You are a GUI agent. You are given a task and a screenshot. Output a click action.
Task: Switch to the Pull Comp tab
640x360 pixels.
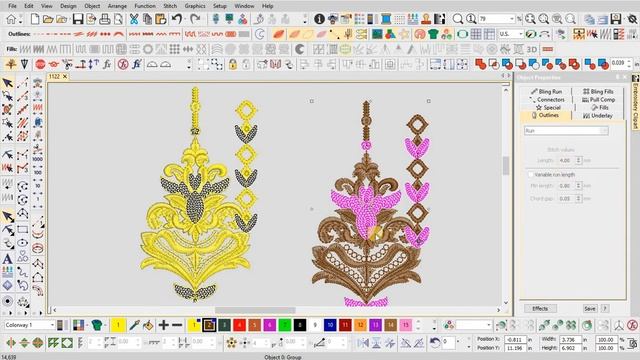598,100
